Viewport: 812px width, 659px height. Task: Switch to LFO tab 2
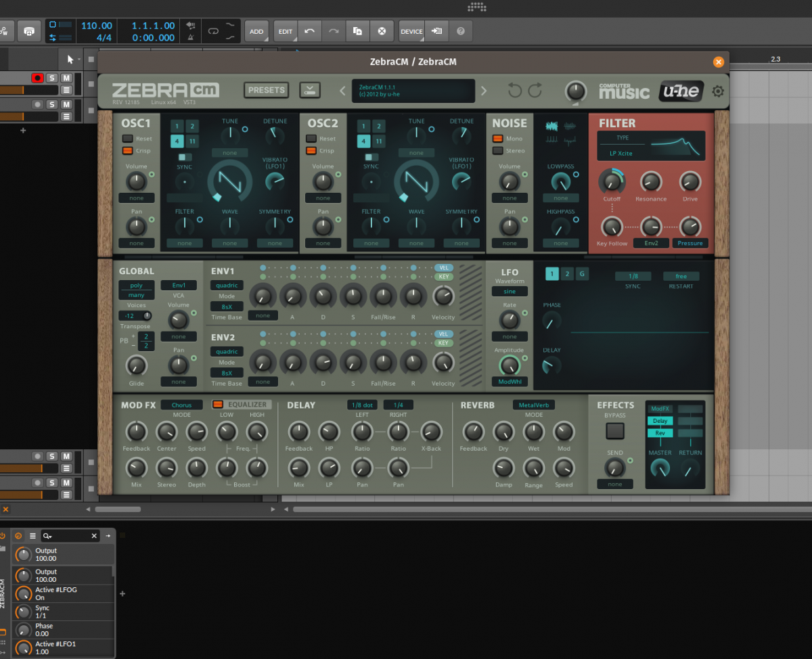click(x=567, y=274)
